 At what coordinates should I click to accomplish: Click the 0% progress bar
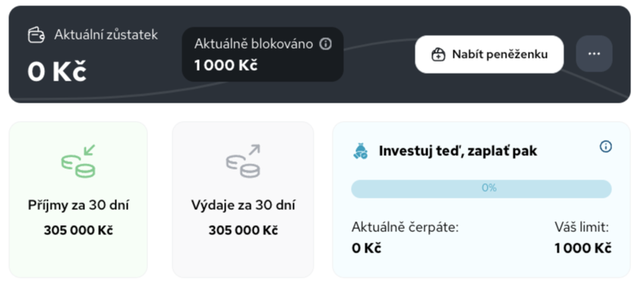point(481,189)
